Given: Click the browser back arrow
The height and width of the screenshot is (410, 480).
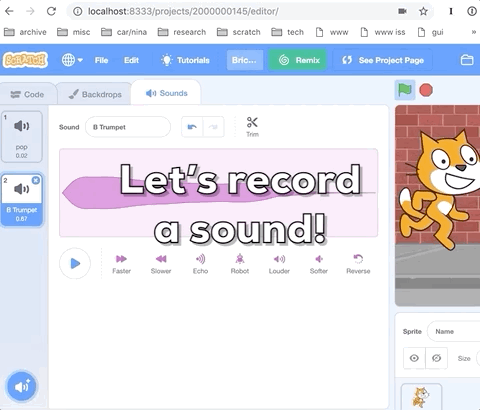Looking at the screenshot, I should [9, 11].
